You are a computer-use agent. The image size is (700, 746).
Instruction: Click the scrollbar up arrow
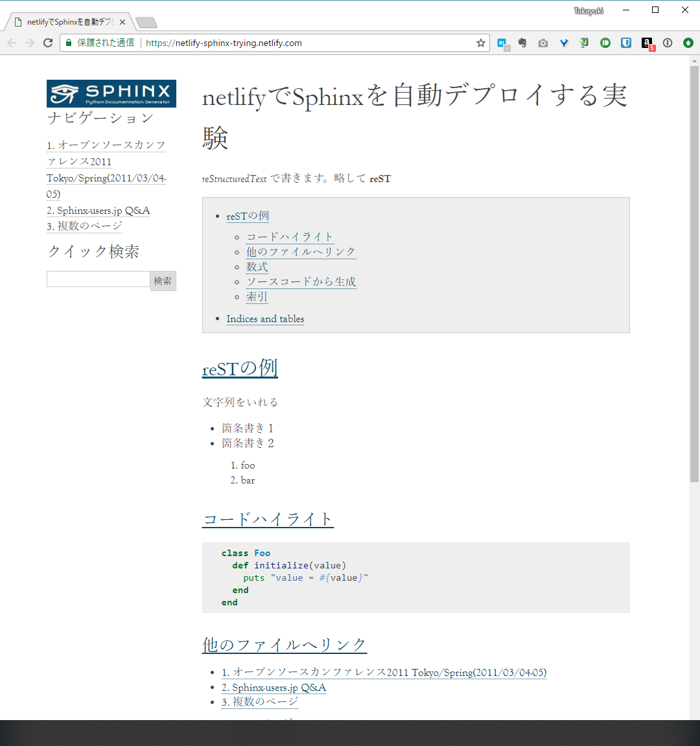694,60
